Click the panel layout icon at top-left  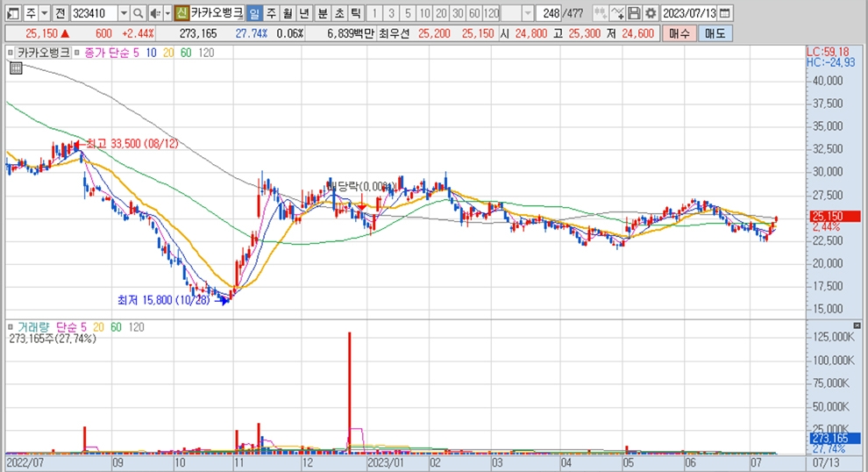coord(11,13)
